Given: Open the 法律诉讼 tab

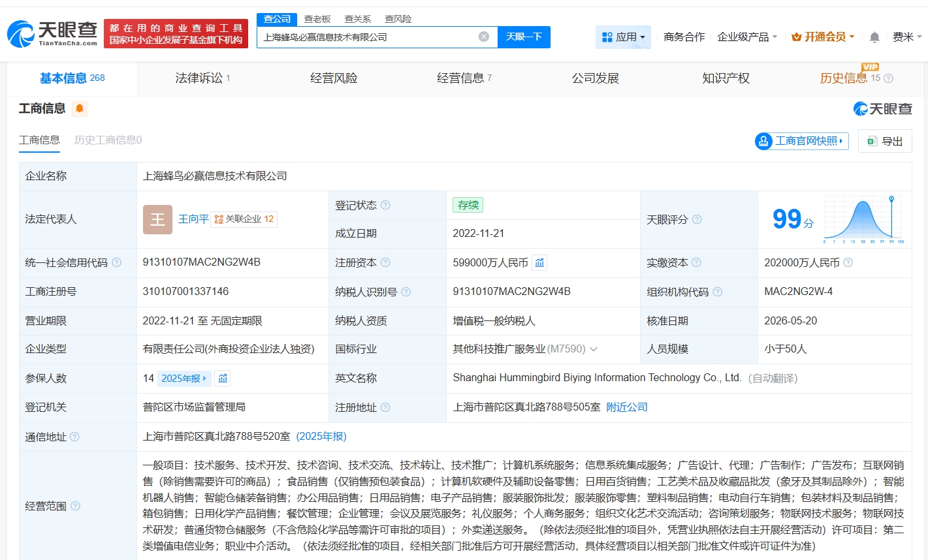Looking at the screenshot, I should click(x=202, y=78).
